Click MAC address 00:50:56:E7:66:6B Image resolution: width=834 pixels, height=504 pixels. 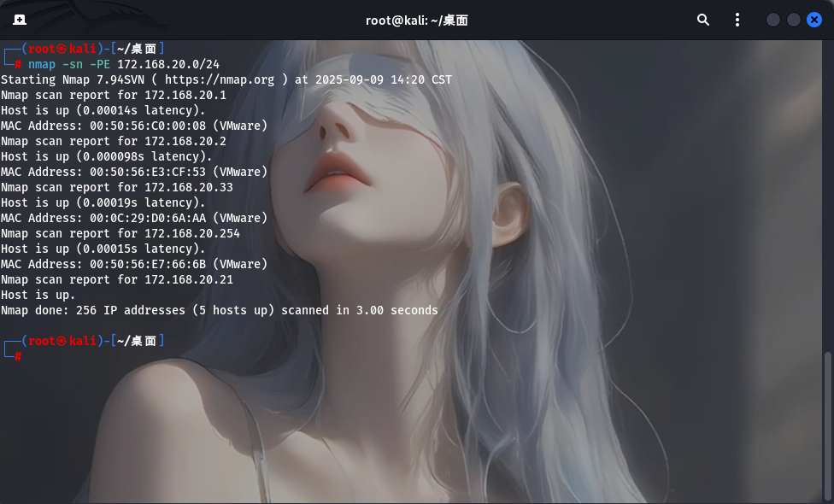tap(147, 265)
